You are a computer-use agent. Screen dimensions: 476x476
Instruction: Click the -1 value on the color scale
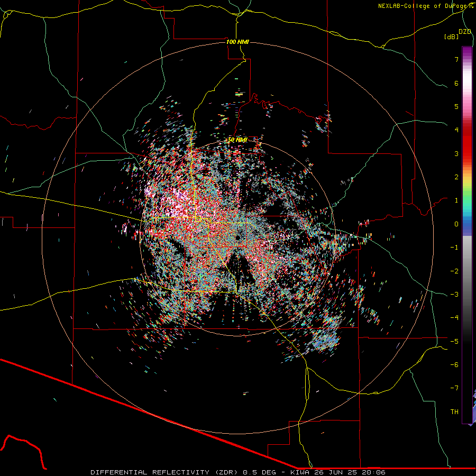454,248
